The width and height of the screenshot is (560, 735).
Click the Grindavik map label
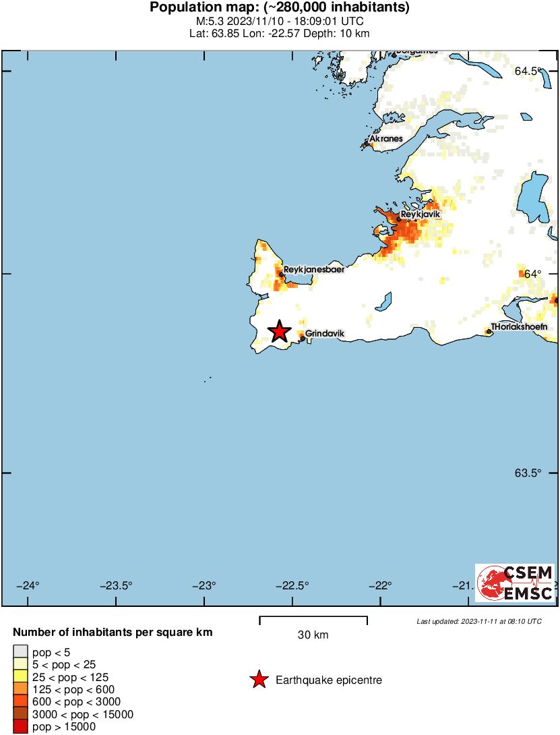pos(325,334)
